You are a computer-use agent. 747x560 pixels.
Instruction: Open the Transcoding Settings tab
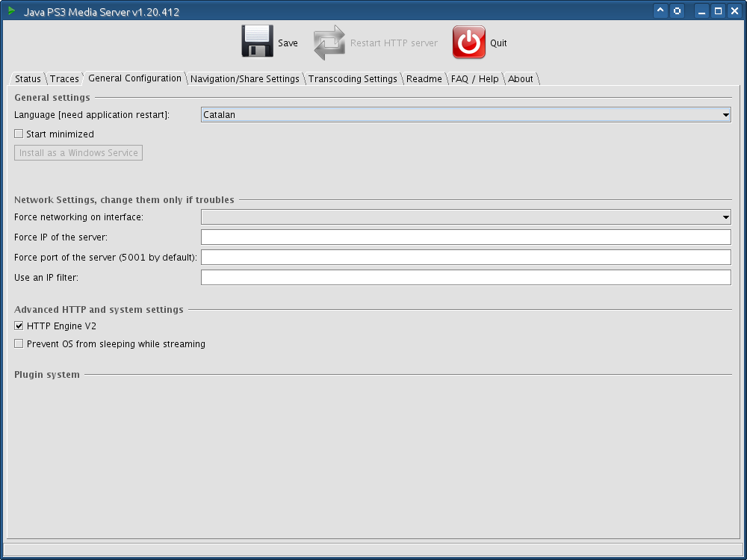click(x=353, y=78)
